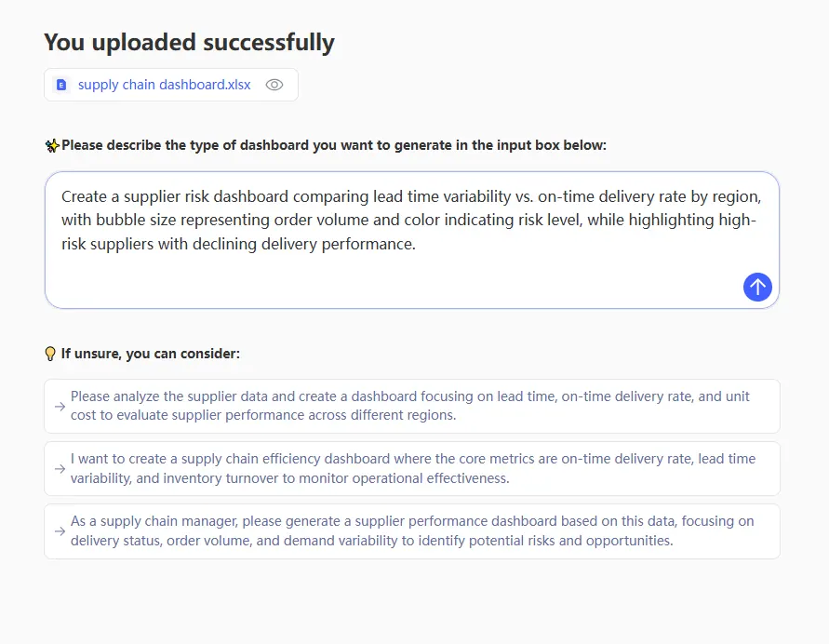Click the arrow icon of the efficiency dashboard suggestion
Screen dimensions: 829x644
pyautogui.click(x=60, y=468)
